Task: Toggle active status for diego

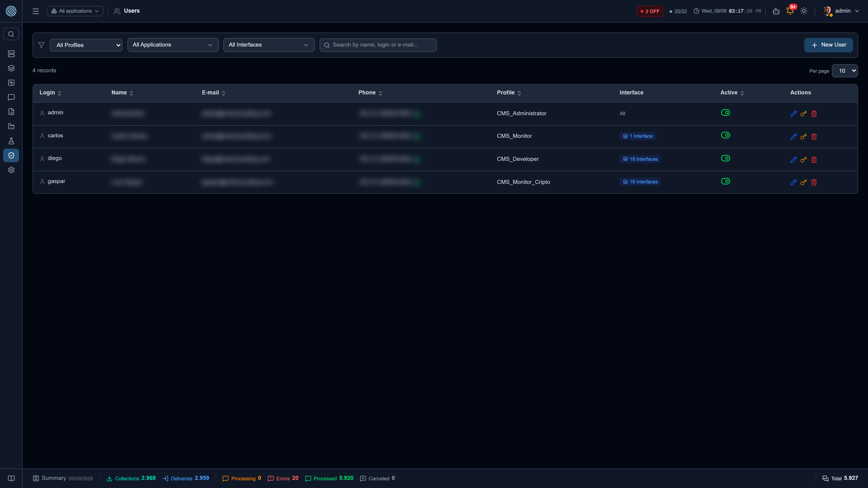Action: [x=725, y=158]
